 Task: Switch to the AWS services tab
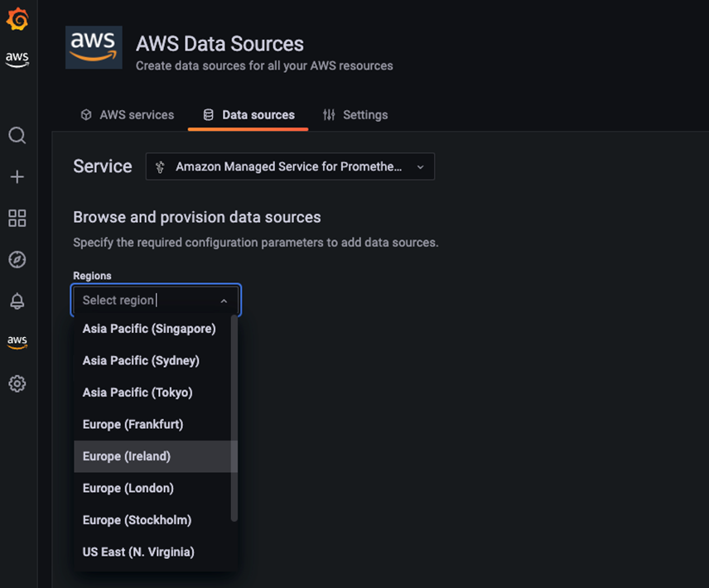point(128,115)
